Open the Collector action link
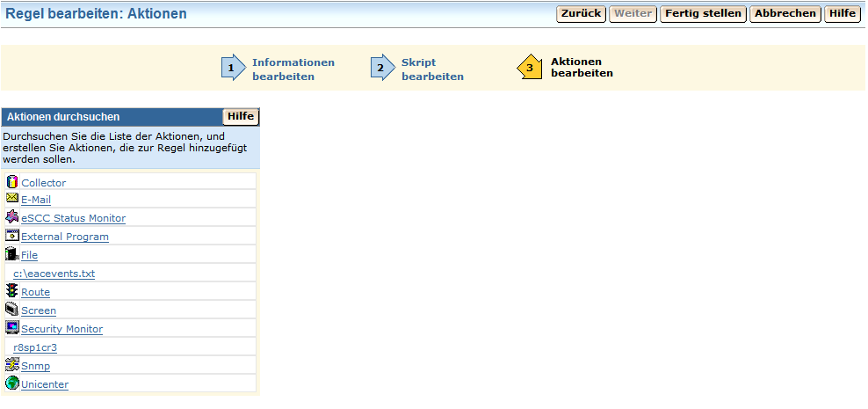The height and width of the screenshot is (409, 868). coord(44,183)
